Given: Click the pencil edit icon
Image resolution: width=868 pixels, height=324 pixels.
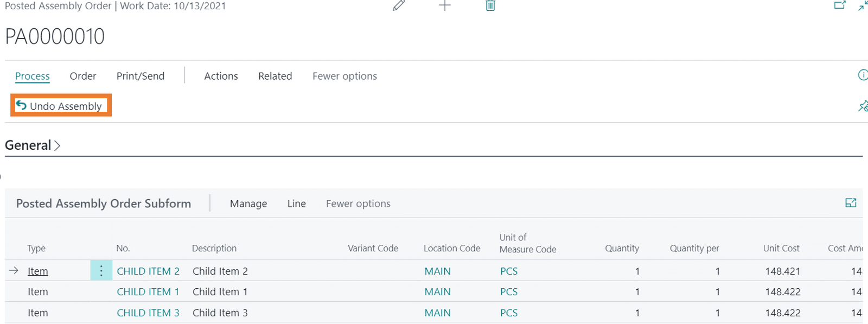Looking at the screenshot, I should (399, 6).
